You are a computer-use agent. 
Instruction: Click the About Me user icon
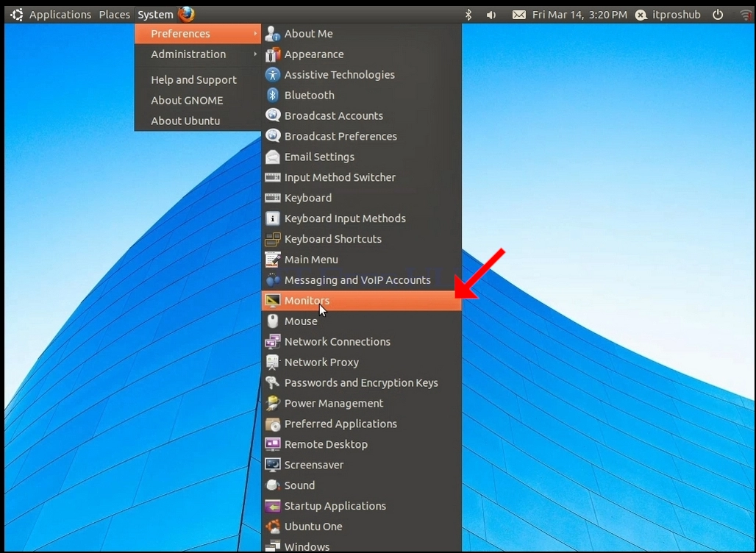tap(272, 34)
